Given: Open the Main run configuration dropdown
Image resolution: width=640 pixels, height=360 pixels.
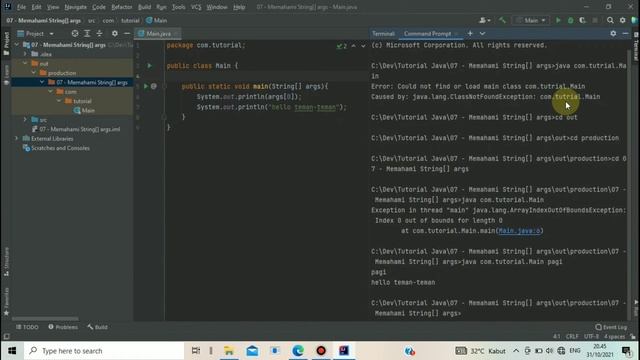Looking at the screenshot, I should (x=530, y=20).
